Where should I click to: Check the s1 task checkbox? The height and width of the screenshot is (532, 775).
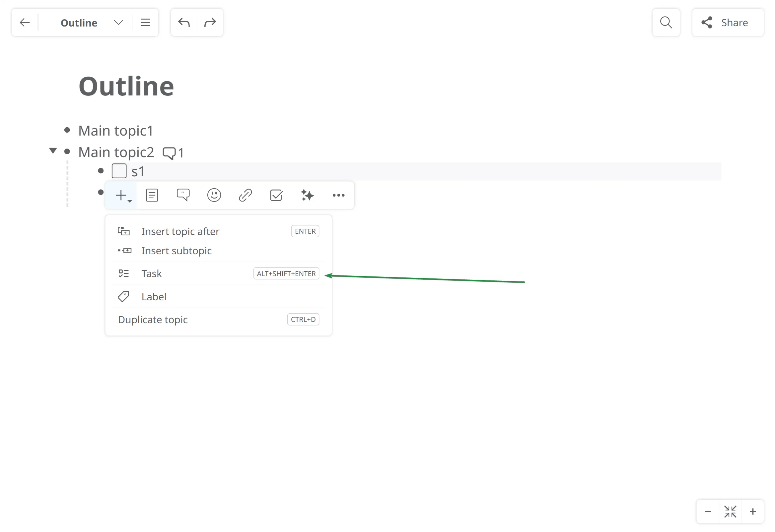coord(119,171)
